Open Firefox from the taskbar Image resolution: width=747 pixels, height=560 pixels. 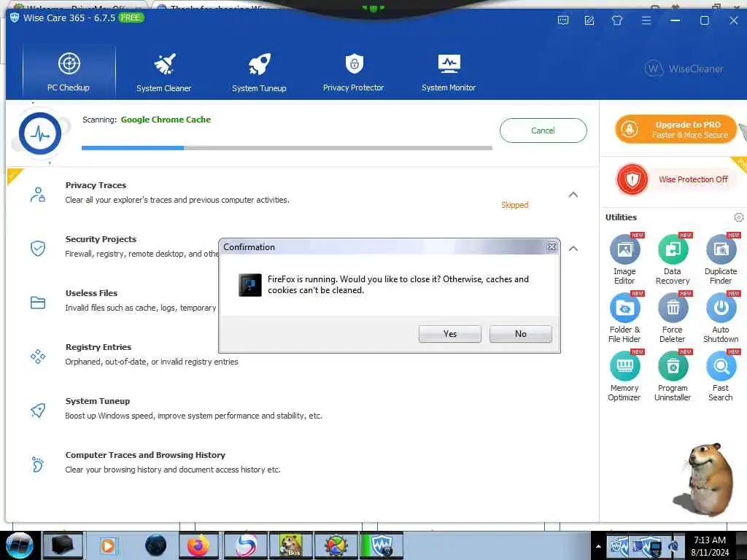(198, 545)
